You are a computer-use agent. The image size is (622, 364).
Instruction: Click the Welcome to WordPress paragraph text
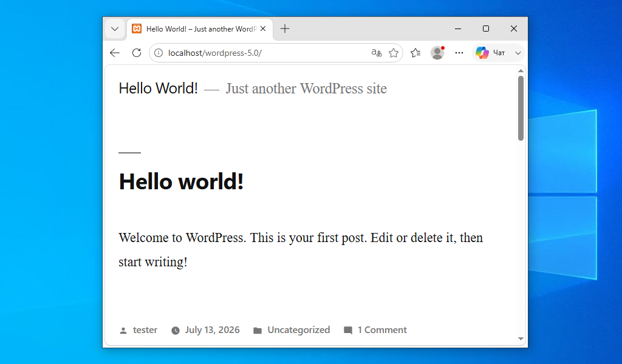pyautogui.click(x=301, y=249)
